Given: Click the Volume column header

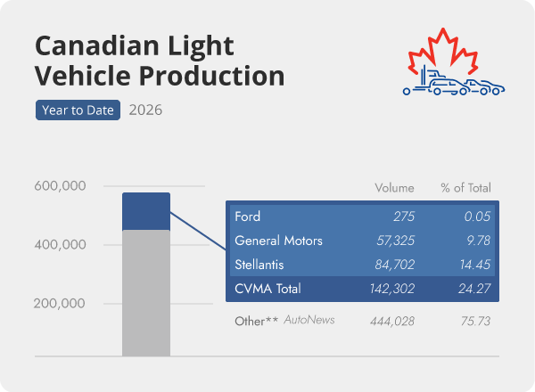Looking at the screenshot, I should click(x=394, y=188).
